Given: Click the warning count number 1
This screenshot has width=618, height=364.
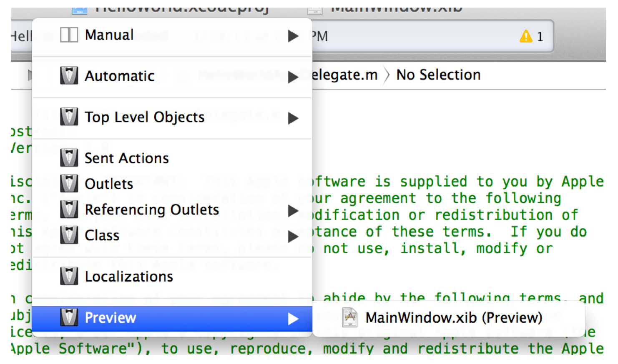Looking at the screenshot, I should click(x=540, y=37).
